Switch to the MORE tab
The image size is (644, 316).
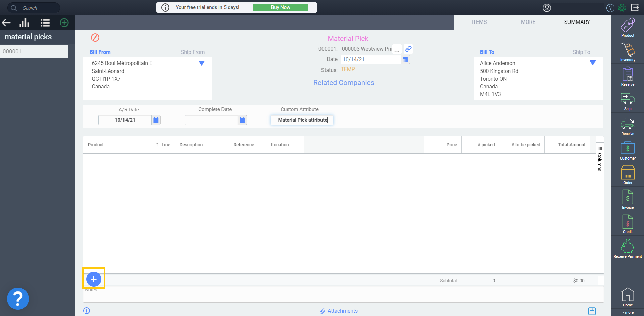click(528, 22)
